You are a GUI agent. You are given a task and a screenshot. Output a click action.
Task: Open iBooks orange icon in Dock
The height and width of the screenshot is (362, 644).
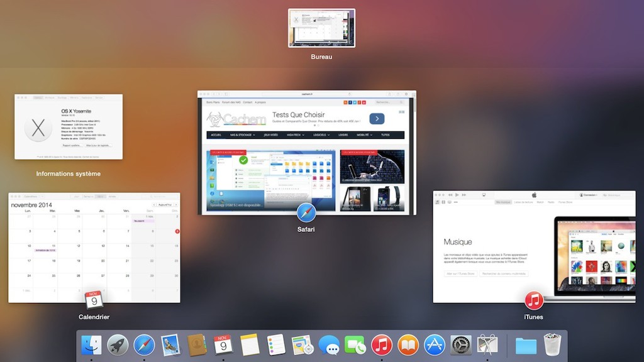click(408, 345)
